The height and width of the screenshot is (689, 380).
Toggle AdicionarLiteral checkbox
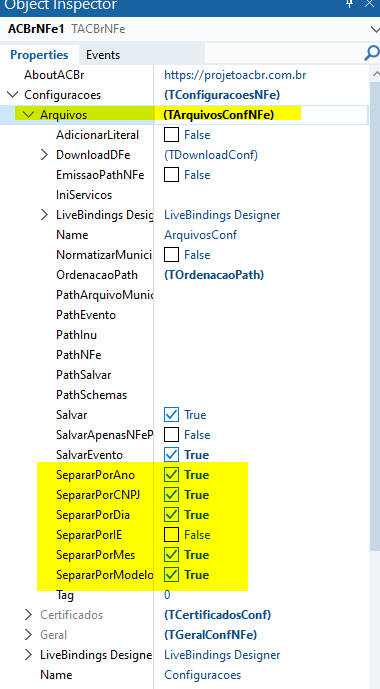(171, 135)
